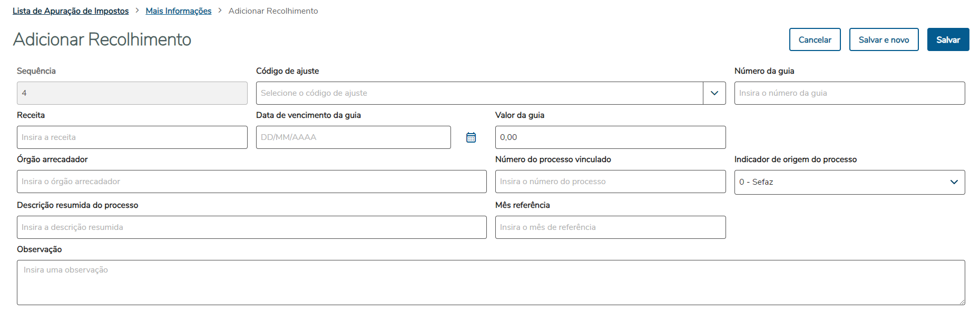Grab the Observação textarea resize handle
Viewport: 980px width, 312px height.
[962, 301]
